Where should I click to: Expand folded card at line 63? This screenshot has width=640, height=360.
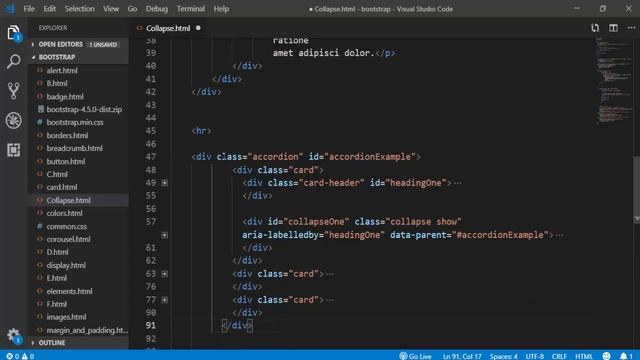(164, 274)
